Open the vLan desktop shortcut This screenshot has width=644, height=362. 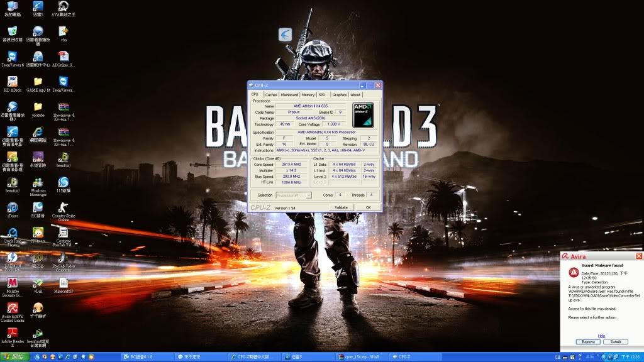(x=38, y=285)
